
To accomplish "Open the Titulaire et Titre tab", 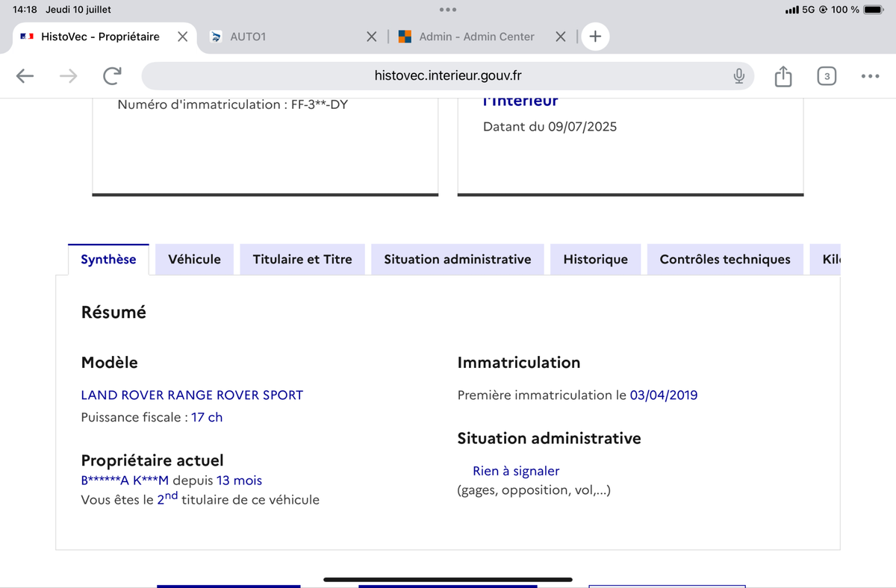I will (302, 260).
